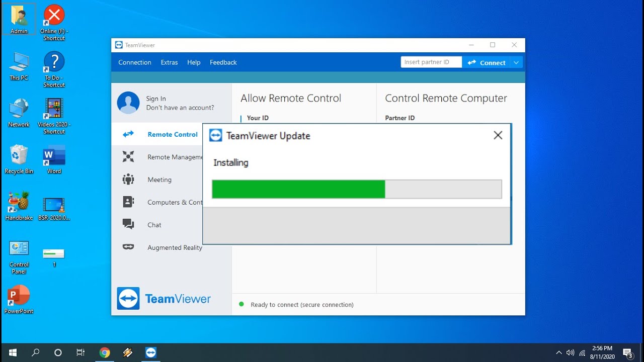Click the Insert partner ID field
The image size is (644, 362).
432,62
